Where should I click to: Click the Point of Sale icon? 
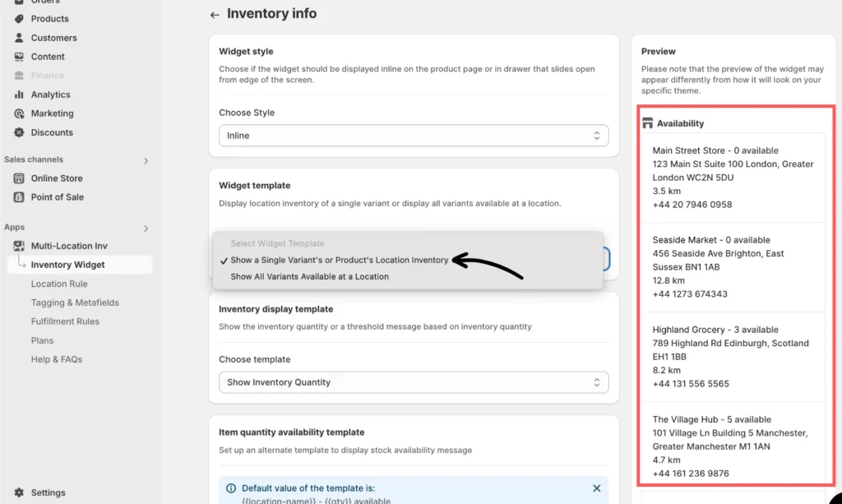(x=19, y=197)
